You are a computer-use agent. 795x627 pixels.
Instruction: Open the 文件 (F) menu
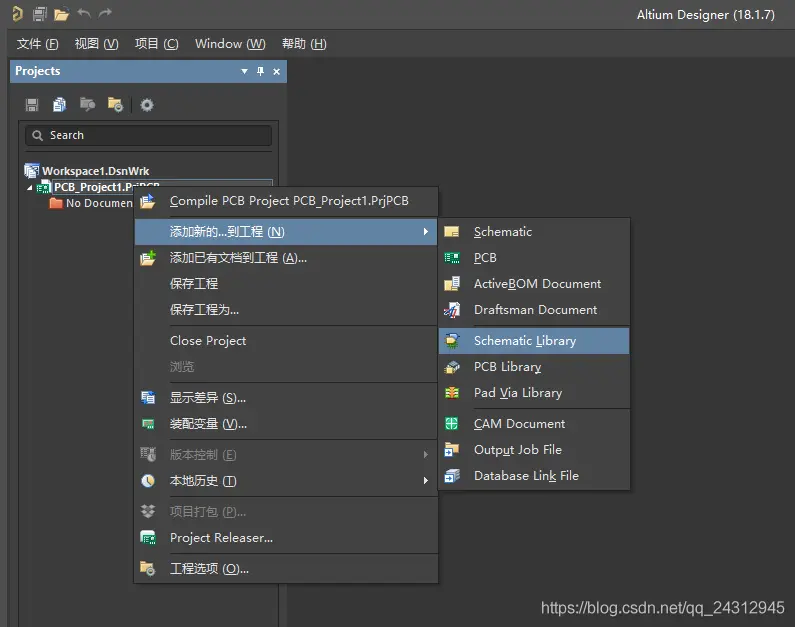click(x=38, y=44)
